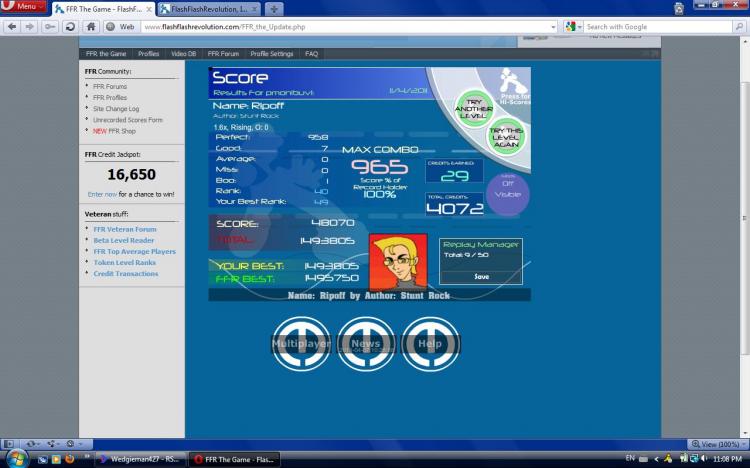Viewport: 750px width, 468px height.
Task: Click the Wand key icon in the toolbar
Action: (49, 27)
